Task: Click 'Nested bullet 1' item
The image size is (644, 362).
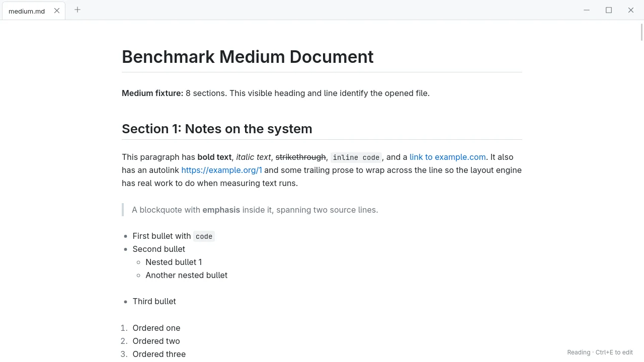Action: pyautogui.click(x=174, y=262)
